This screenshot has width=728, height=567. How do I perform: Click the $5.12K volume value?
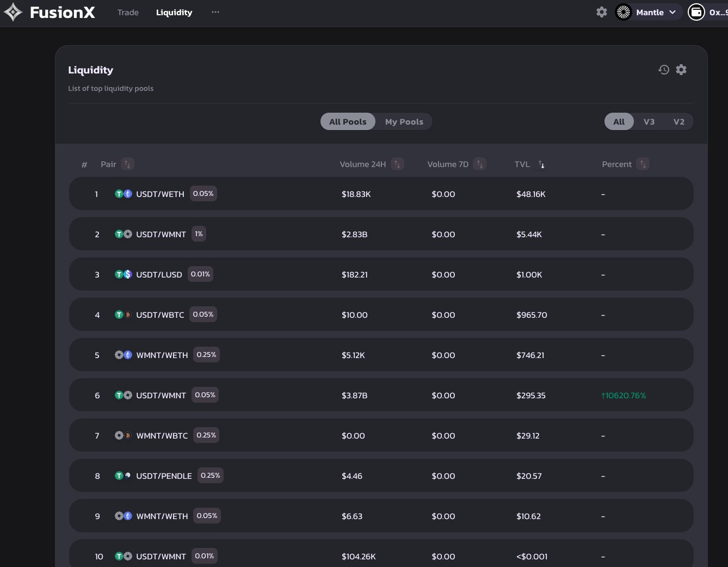pyautogui.click(x=353, y=355)
